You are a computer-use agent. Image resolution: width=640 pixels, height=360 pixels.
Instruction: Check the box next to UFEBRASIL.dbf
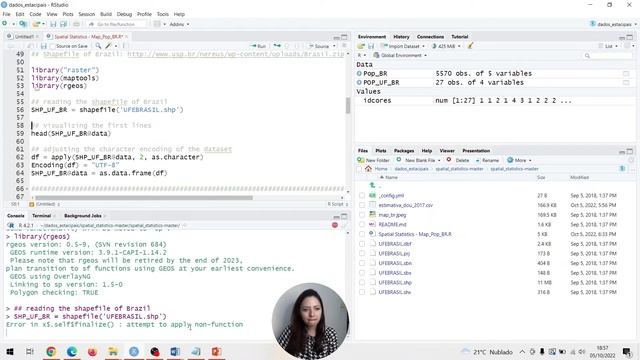pyautogui.click(x=362, y=244)
